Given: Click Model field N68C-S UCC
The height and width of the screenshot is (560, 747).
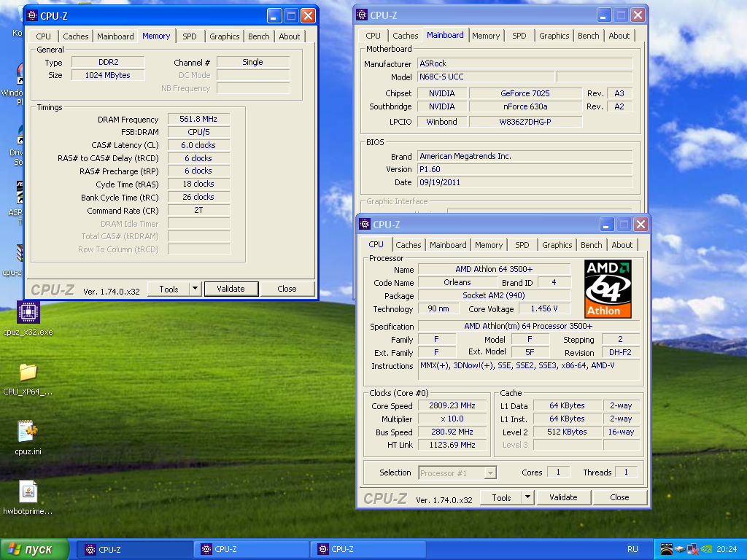Looking at the screenshot, I should click(x=486, y=77).
